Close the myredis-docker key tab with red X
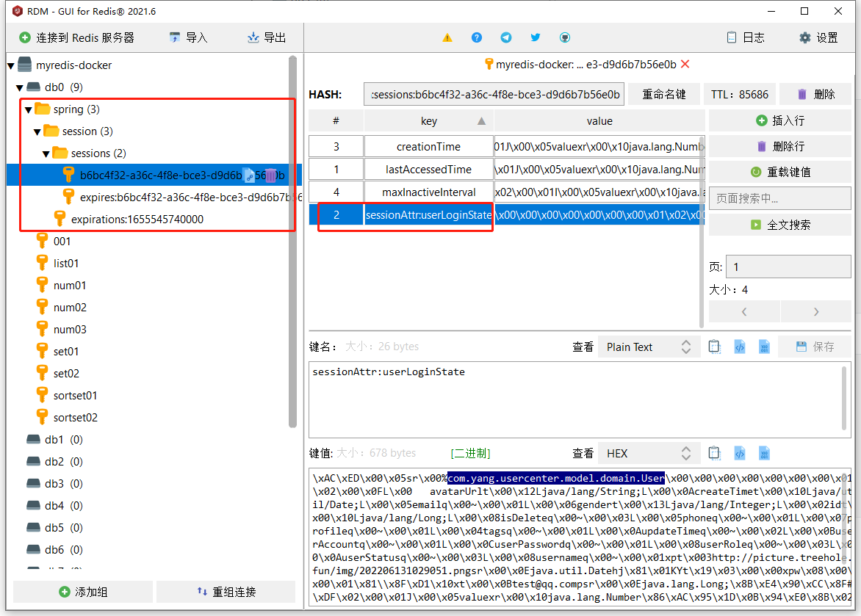This screenshot has height=616, width=861. point(685,65)
